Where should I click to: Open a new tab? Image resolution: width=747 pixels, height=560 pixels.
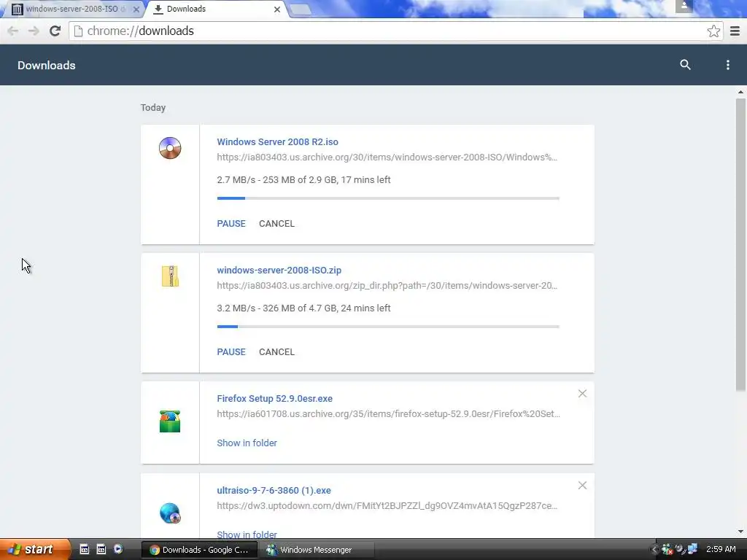click(x=300, y=9)
